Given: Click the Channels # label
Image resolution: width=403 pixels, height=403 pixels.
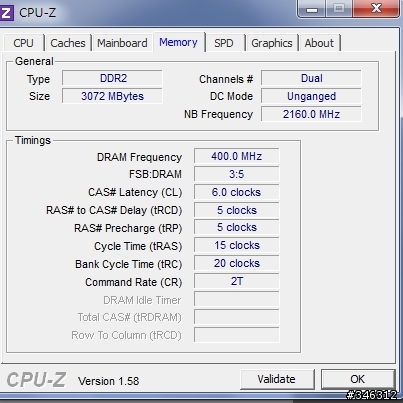Looking at the screenshot, I should [x=226, y=79].
